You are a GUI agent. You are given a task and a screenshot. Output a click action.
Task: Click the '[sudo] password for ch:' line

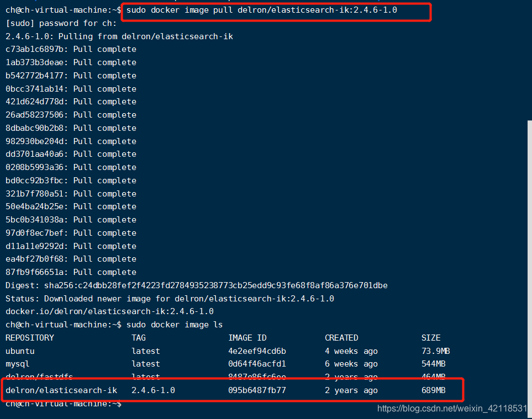61,23
